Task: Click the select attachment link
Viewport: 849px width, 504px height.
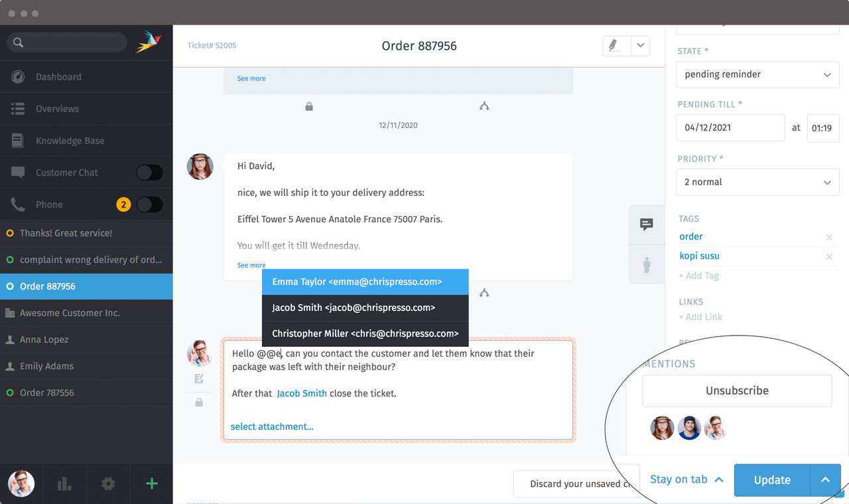Action: tap(271, 426)
